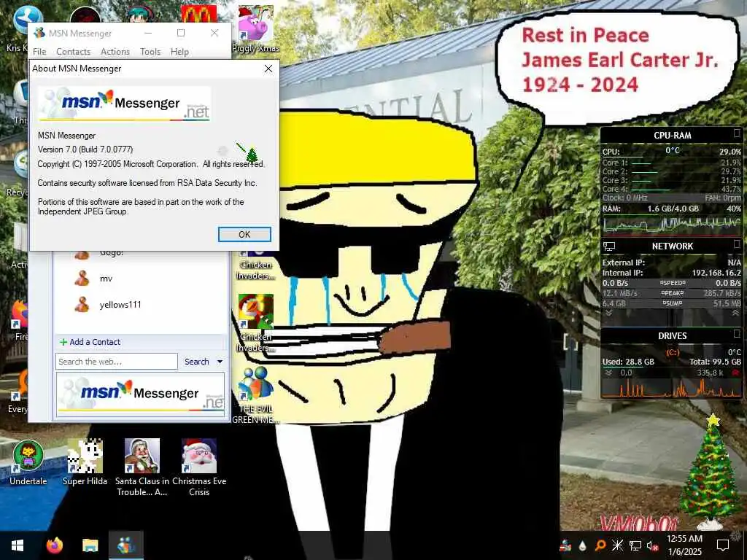747x560 pixels.
Task: Click the MSN Messenger banner at window bottom
Action: click(141, 394)
